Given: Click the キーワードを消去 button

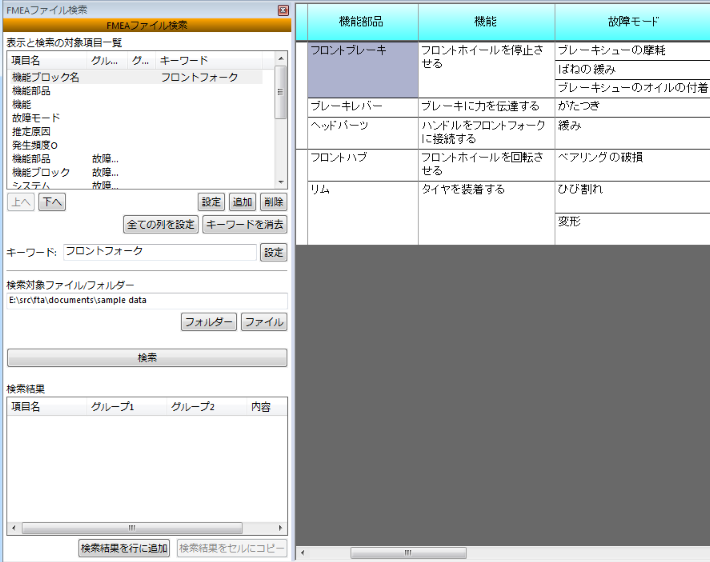Looking at the screenshot, I should [x=244, y=224].
